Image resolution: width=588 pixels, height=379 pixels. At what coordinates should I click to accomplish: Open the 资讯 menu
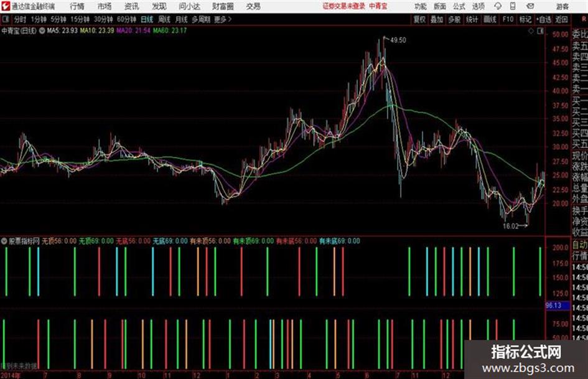pyautogui.click(x=131, y=6)
